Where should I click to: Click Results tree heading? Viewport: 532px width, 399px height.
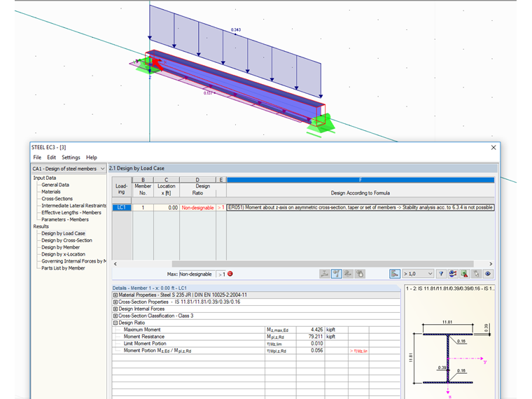pyautogui.click(x=41, y=226)
